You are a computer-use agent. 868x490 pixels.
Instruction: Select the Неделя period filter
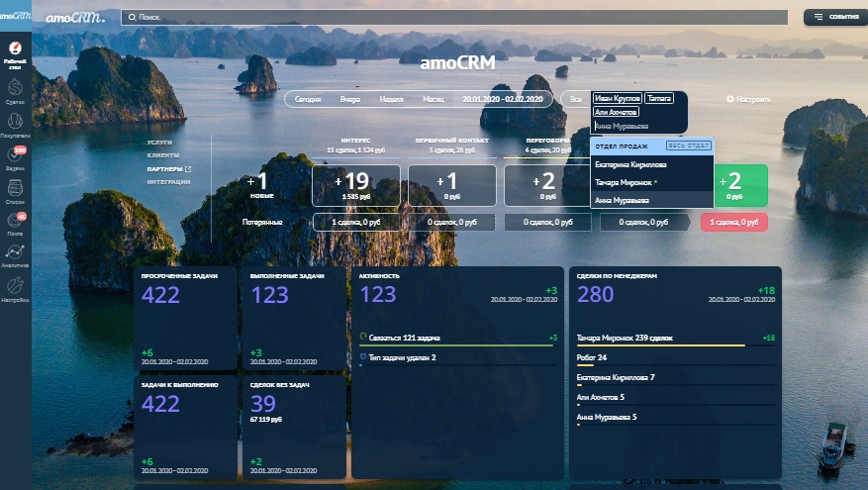point(391,99)
